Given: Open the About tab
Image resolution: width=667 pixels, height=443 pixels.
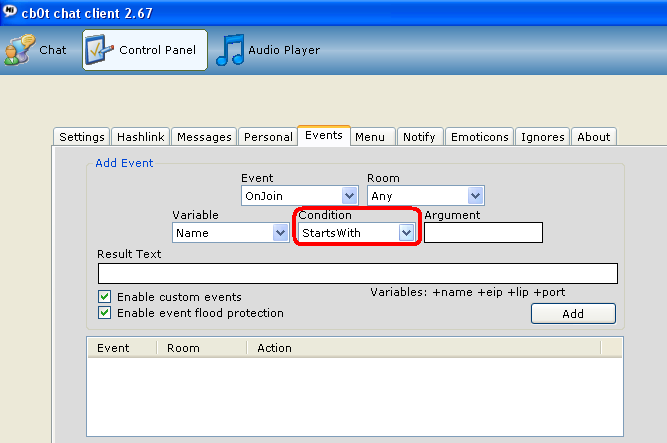Looking at the screenshot, I should click(593, 137).
